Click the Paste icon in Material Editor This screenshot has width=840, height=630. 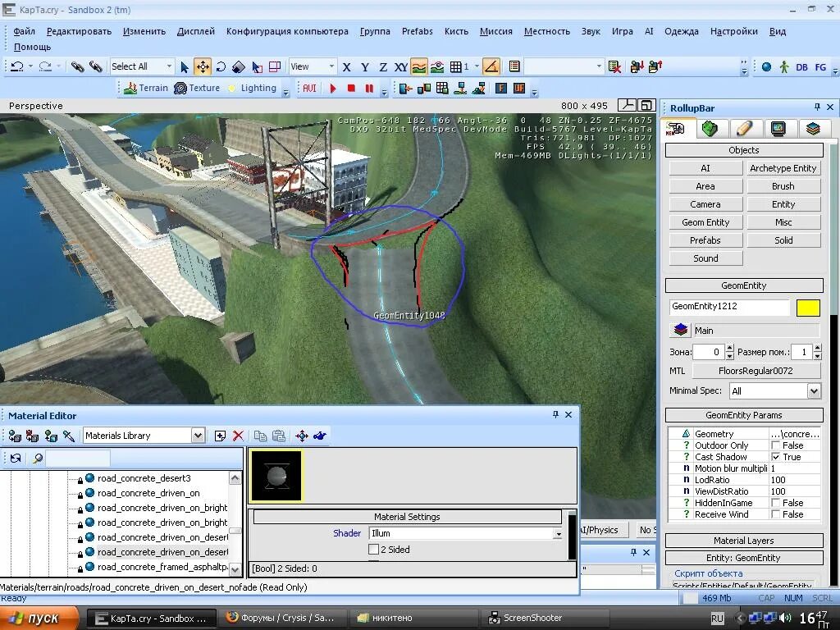coord(279,436)
